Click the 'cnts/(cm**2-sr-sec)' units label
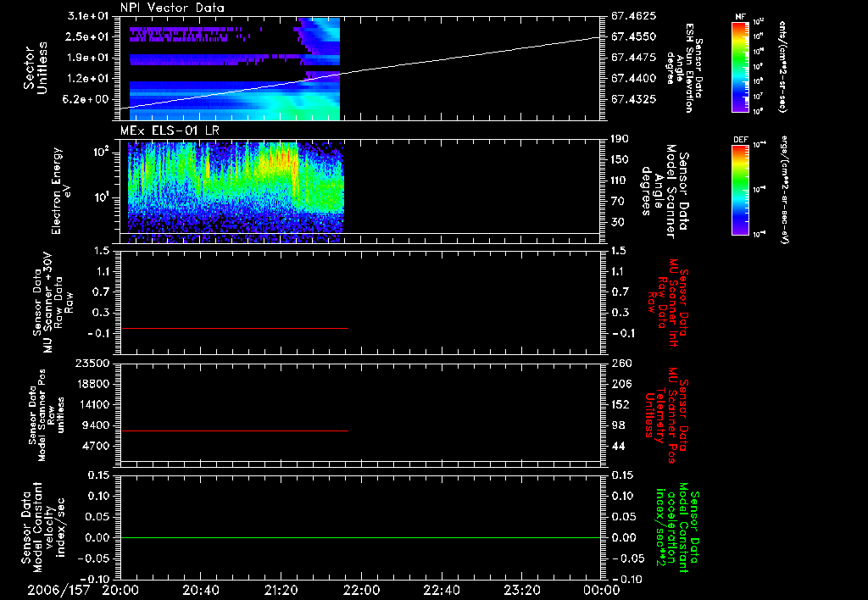Viewport: 868px width, 600px height. [782, 66]
